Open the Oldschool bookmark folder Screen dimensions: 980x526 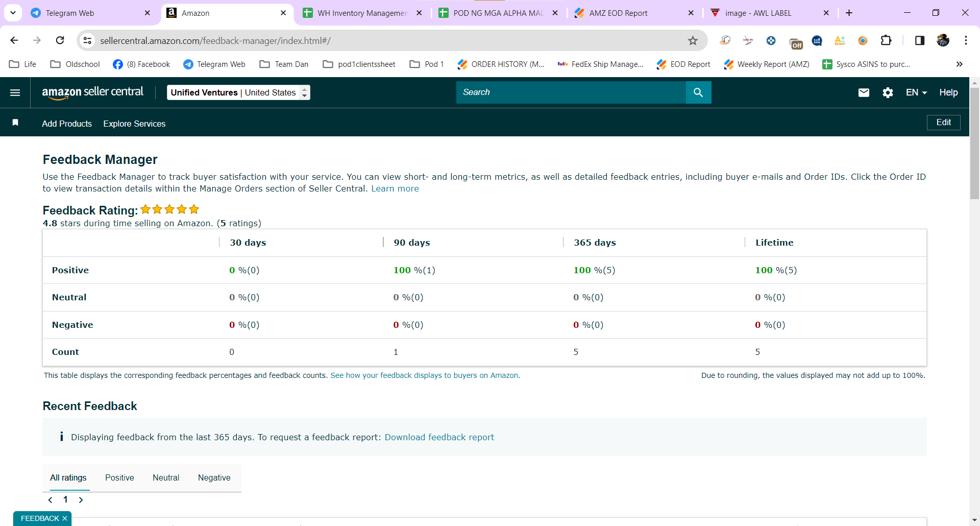[75, 64]
